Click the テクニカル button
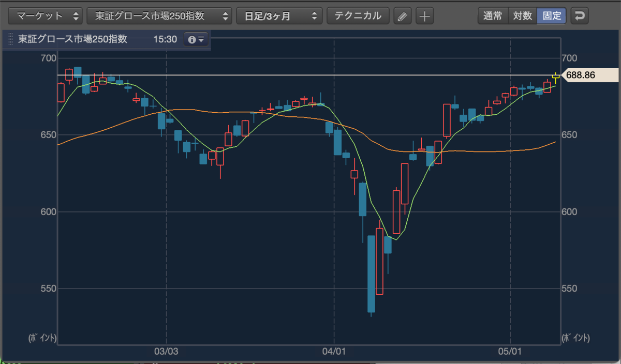Screen dimensions: 621x364 point(358,16)
